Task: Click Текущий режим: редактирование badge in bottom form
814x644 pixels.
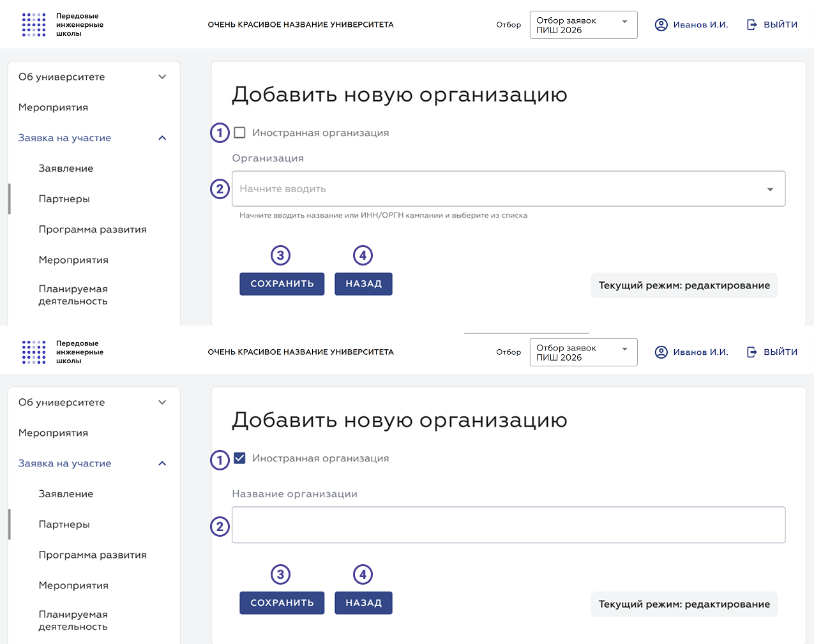Action: 684,604
